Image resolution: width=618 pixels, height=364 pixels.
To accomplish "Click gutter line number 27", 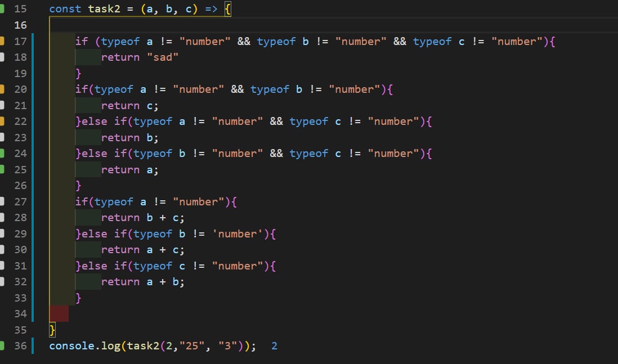I will click(x=20, y=202).
